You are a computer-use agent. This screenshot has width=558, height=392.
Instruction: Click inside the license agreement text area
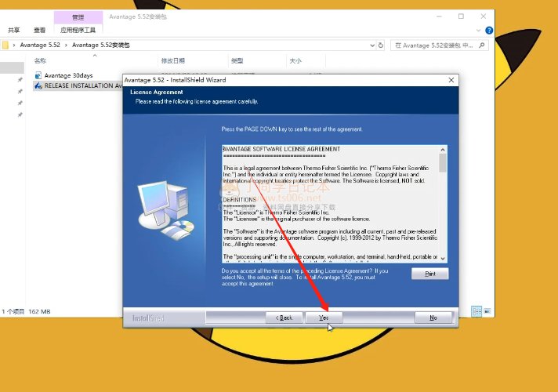coord(331,204)
